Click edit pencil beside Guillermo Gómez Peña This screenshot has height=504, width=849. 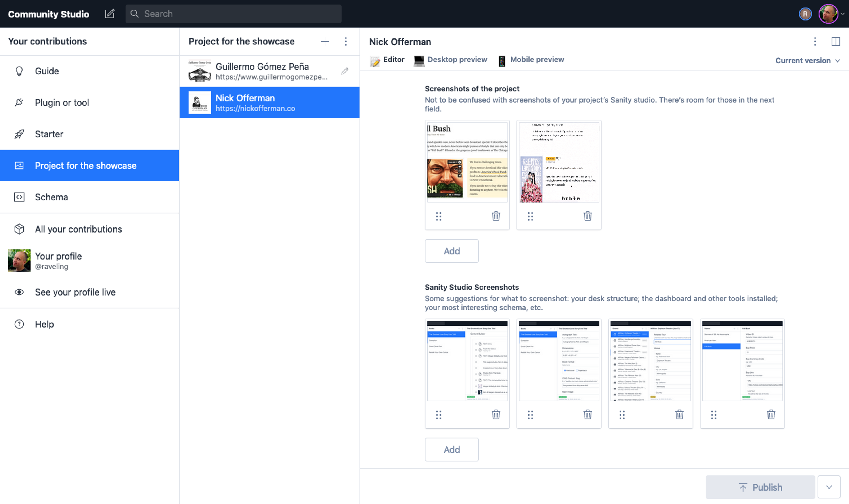tap(345, 71)
